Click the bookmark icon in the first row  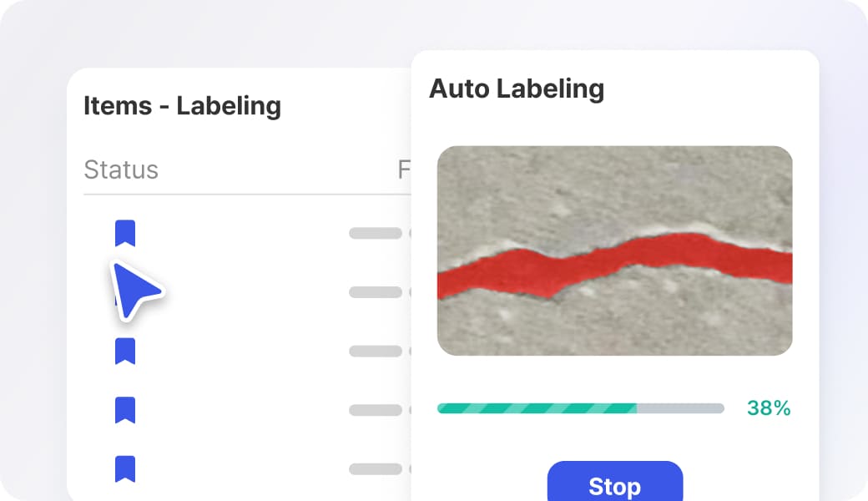125,233
